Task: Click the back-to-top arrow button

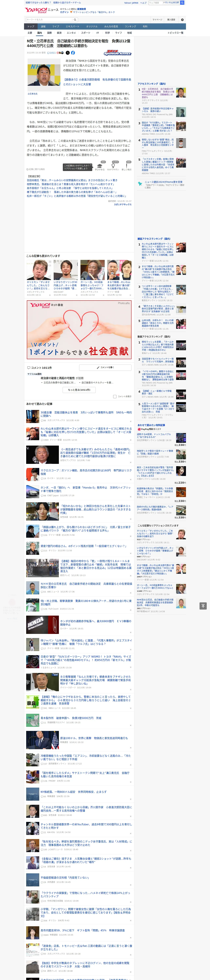Action: [203, 606]
